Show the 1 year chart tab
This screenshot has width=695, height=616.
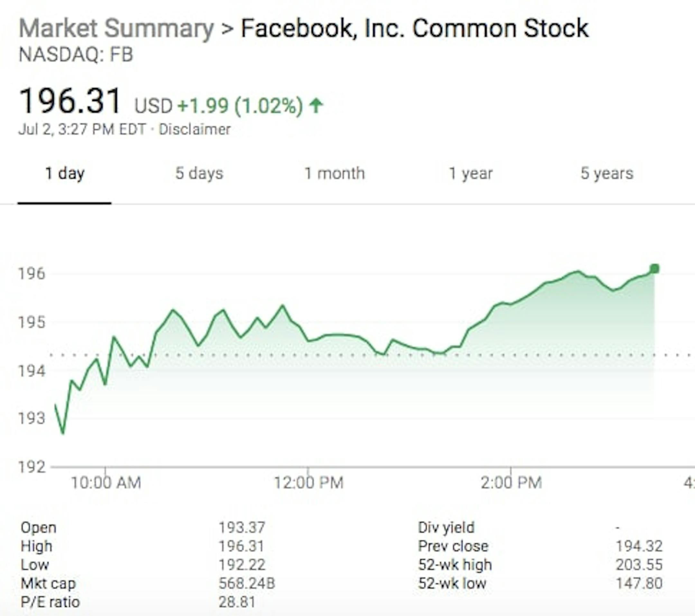click(x=471, y=174)
